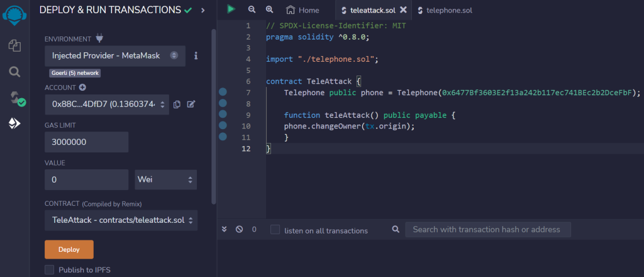Open the Solidity compiler sidebar icon
Image resolution: width=644 pixels, height=277 pixels.
point(17,99)
